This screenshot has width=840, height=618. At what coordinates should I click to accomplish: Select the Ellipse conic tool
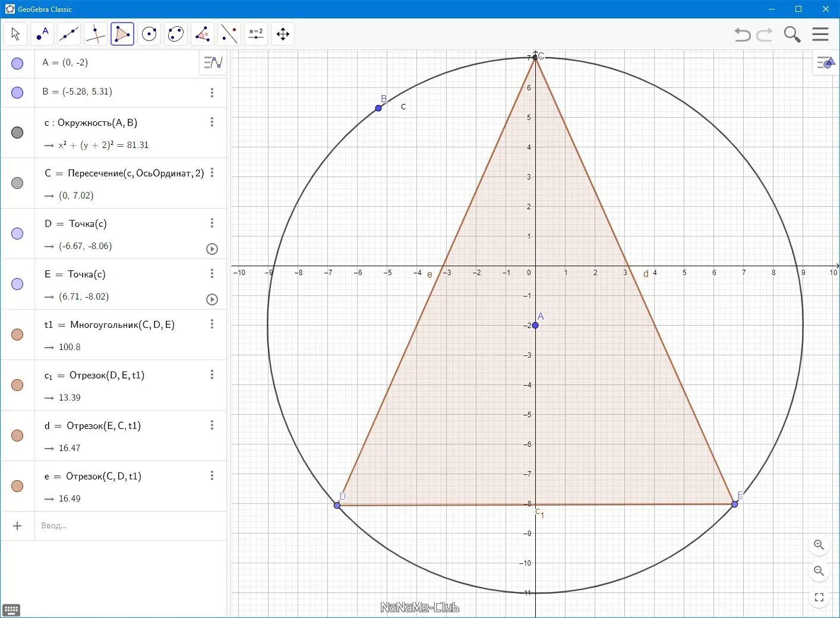[176, 34]
